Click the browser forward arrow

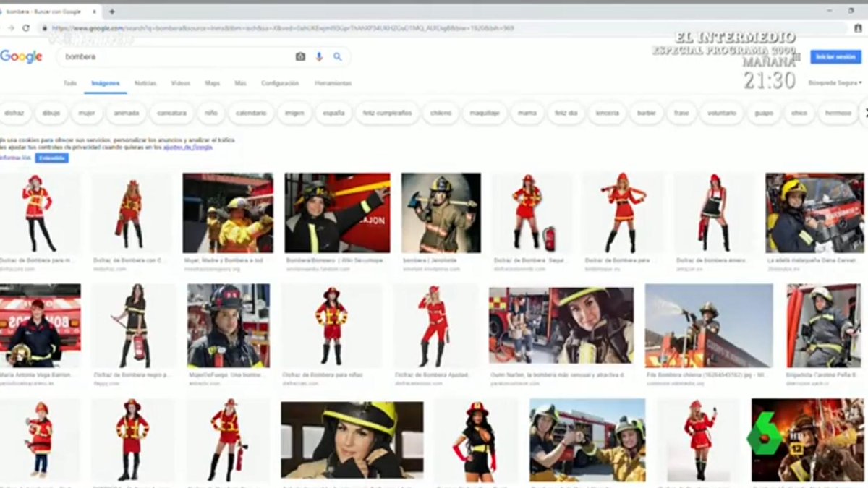(x=11, y=27)
